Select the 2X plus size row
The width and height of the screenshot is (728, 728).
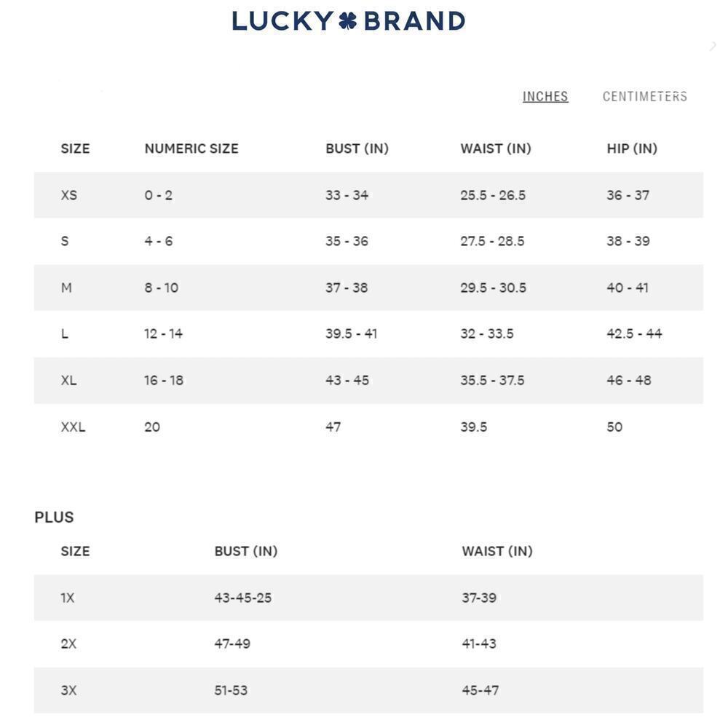[x=68, y=644]
